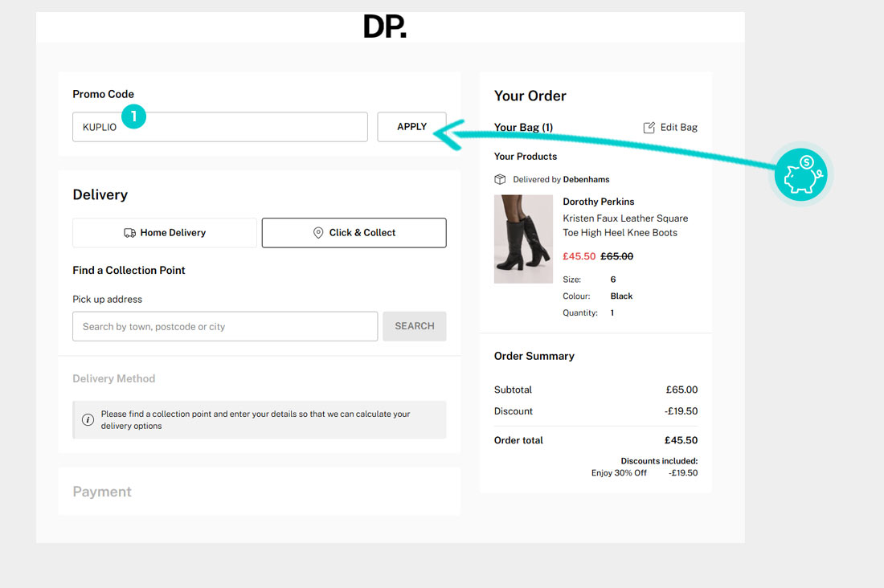The image size is (884, 588).
Task: Expand the Delivery Method section
Action: pyautogui.click(x=113, y=378)
